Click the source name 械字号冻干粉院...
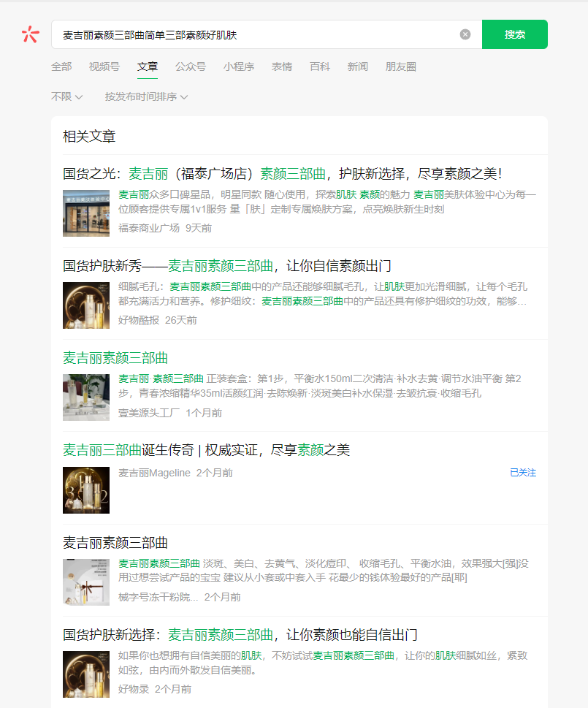 tap(158, 597)
